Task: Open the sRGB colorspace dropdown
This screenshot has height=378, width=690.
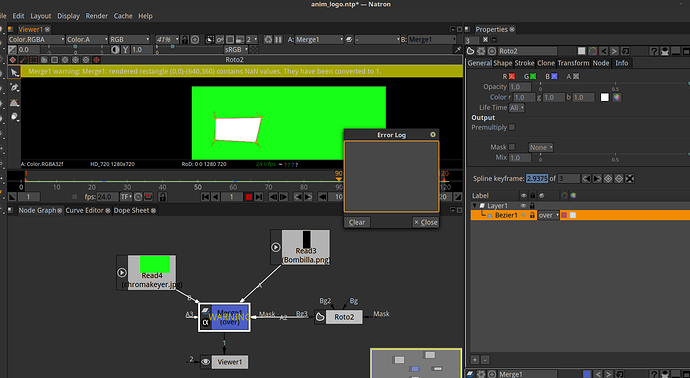Action: 236,50
